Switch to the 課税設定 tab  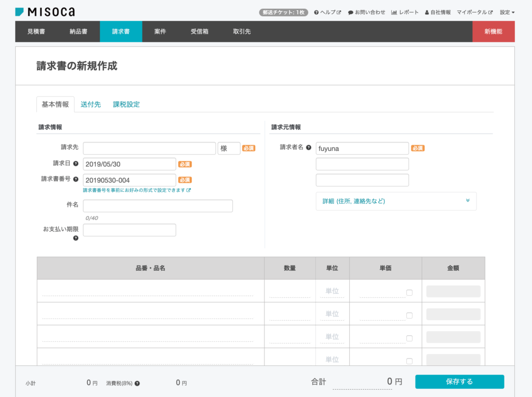(126, 104)
